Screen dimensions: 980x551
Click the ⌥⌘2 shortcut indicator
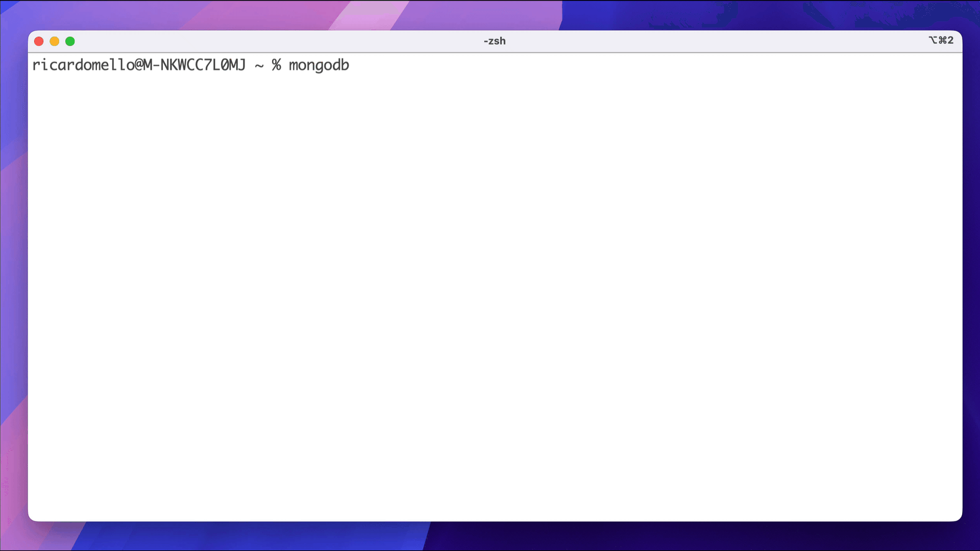click(x=941, y=40)
